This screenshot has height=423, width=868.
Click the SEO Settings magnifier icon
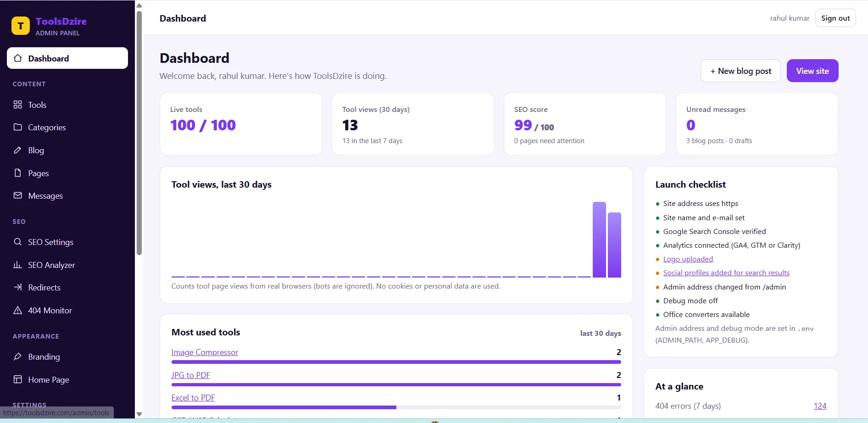(18, 242)
